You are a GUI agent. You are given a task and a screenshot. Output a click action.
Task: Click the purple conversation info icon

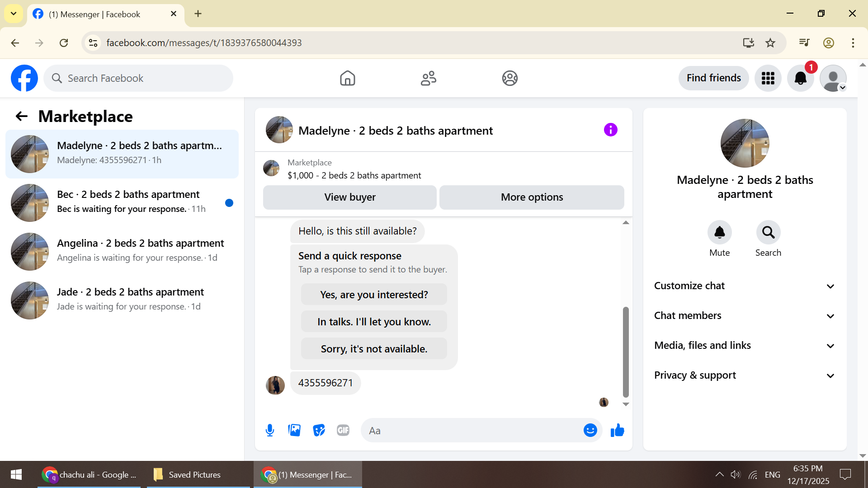(610, 130)
